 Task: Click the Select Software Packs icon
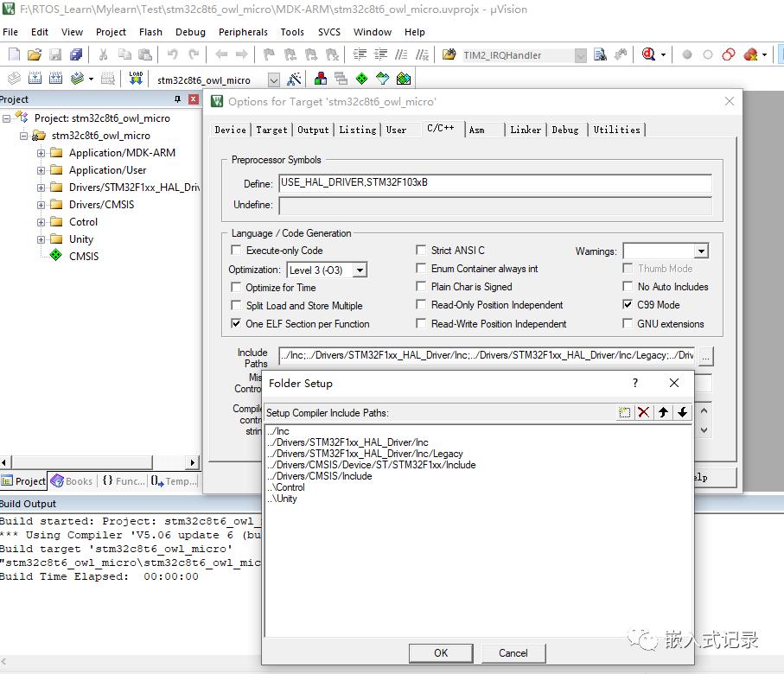point(383,79)
